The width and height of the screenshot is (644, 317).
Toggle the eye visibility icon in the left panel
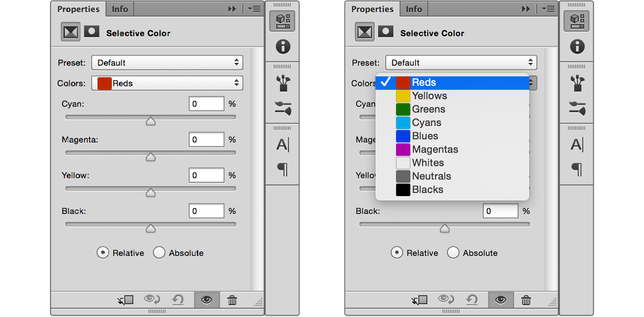tap(207, 300)
